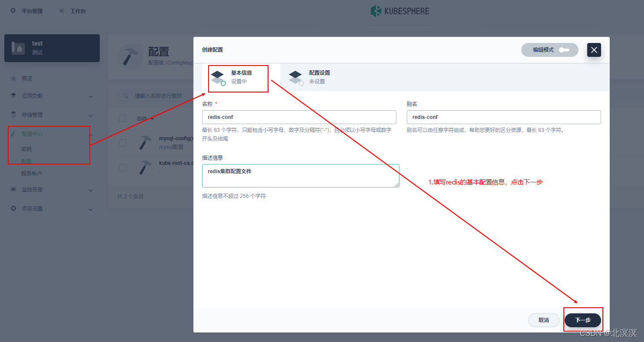
Task: Open 配置 in the sidebar
Action: 26,161
